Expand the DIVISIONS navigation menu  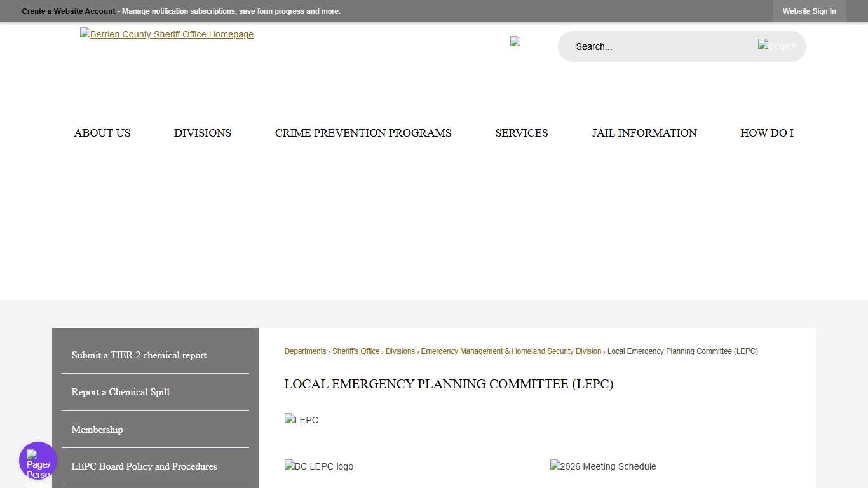(202, 133)
